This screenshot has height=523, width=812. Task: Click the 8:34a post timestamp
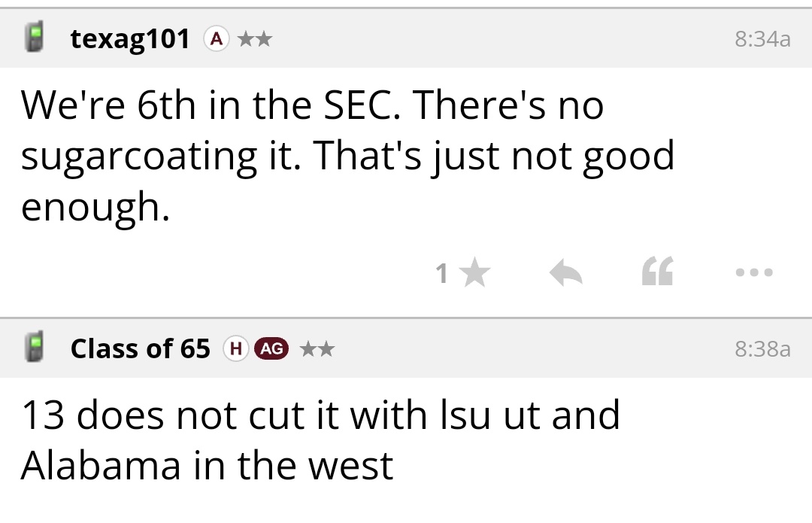(x=762, y=39)
